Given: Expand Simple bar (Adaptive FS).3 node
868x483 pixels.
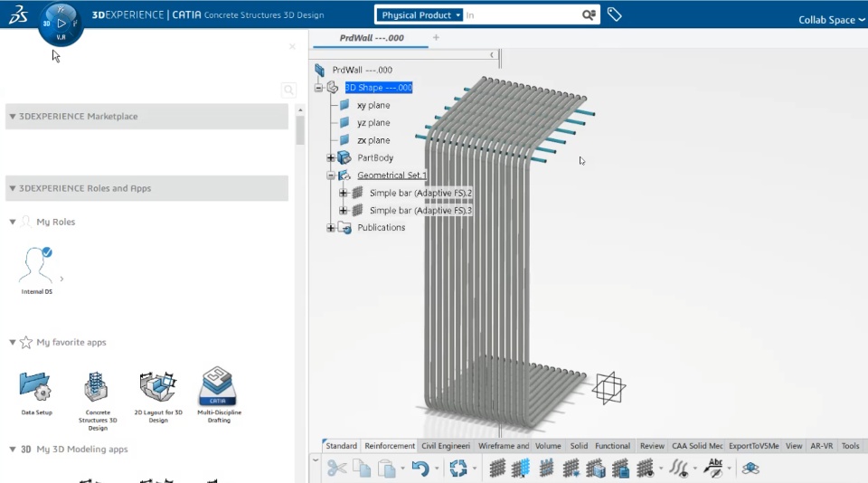Looking at the screenshot, I should [x=343, y=211].
